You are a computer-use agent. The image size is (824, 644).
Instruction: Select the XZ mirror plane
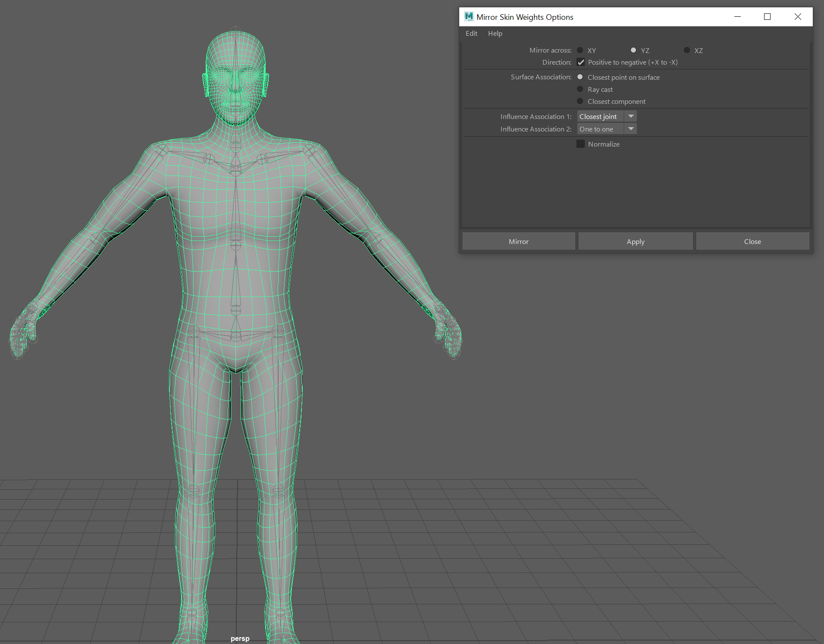pos(686,50)
